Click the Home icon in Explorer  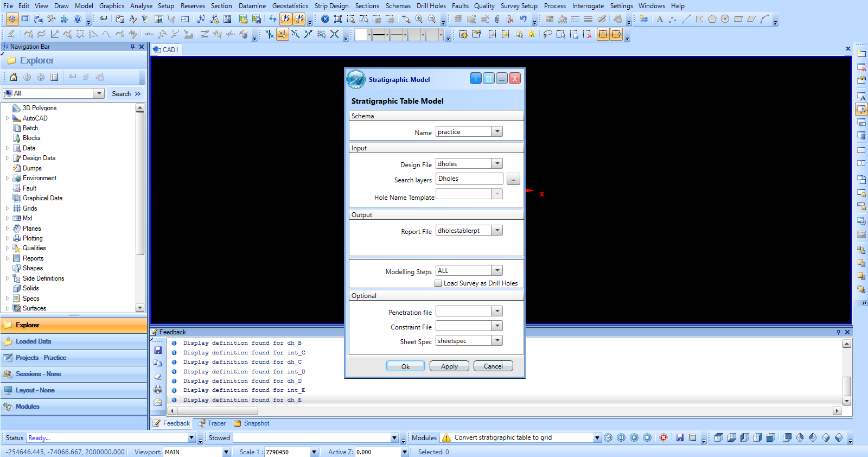(x=14, y=77)
